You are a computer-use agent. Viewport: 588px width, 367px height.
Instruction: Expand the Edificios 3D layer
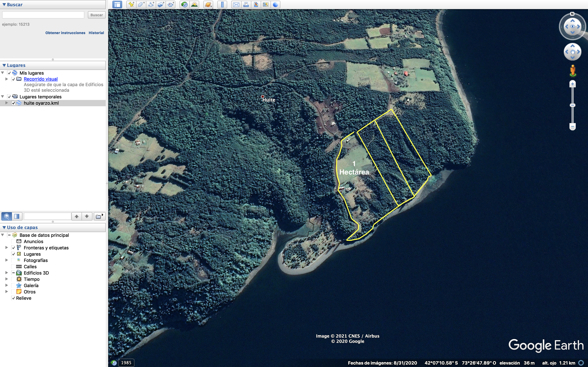[6, 273]
